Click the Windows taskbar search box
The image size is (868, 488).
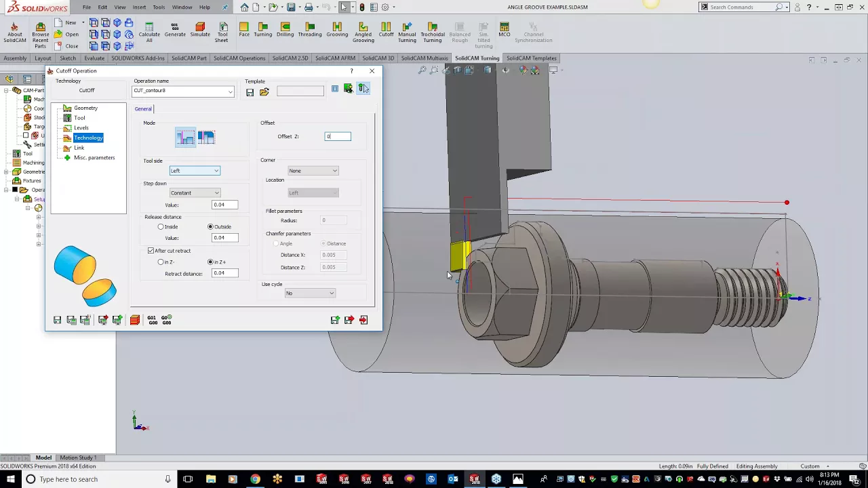[98, 479]
